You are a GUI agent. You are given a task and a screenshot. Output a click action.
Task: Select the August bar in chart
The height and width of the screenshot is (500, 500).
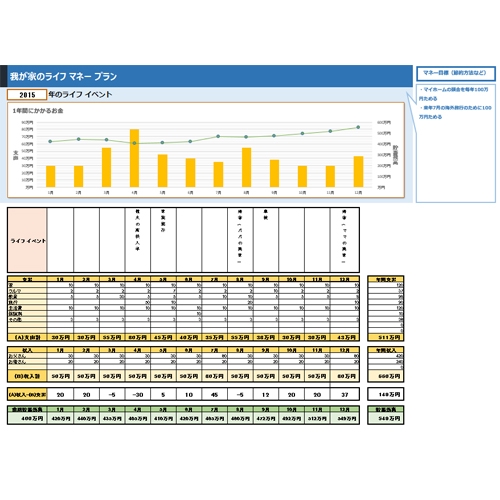246,167
